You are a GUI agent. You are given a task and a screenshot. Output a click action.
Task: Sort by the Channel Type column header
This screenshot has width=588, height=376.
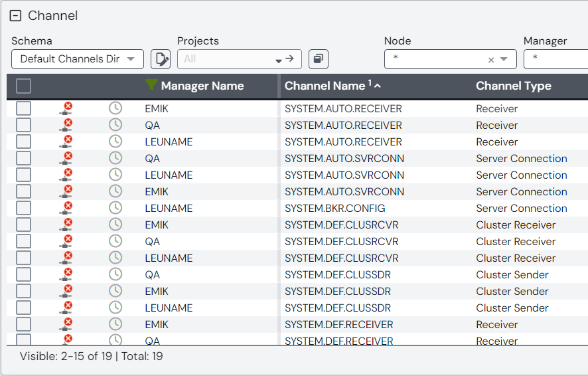(x=514, y=86)
